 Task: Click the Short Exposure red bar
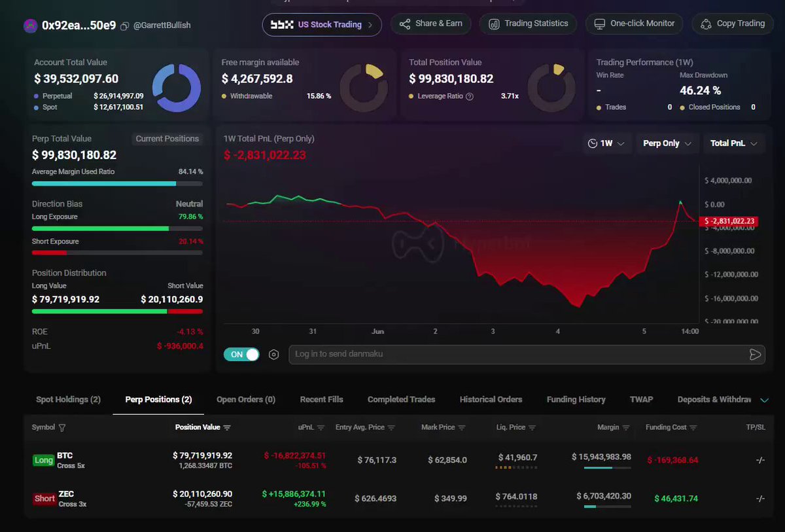(x=49, y=253)
